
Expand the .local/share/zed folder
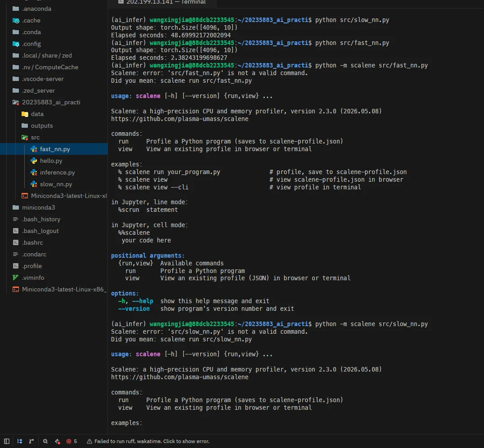54,56
